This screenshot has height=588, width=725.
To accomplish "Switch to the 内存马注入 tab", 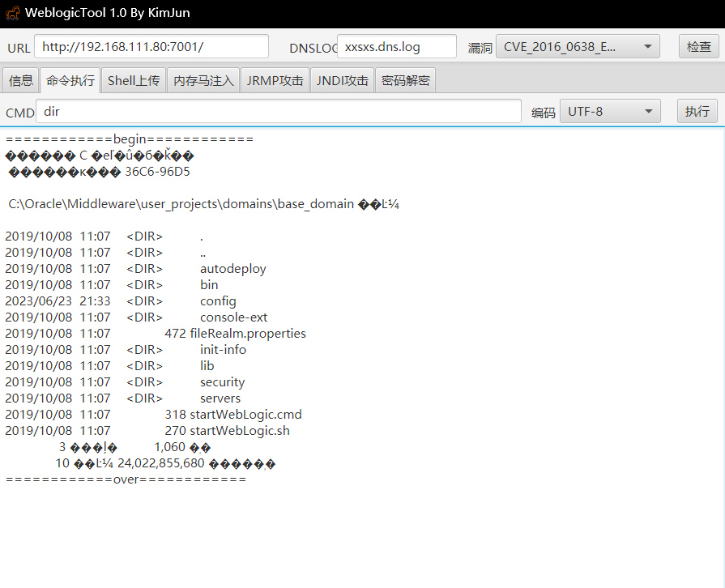I will click(203, 80).
